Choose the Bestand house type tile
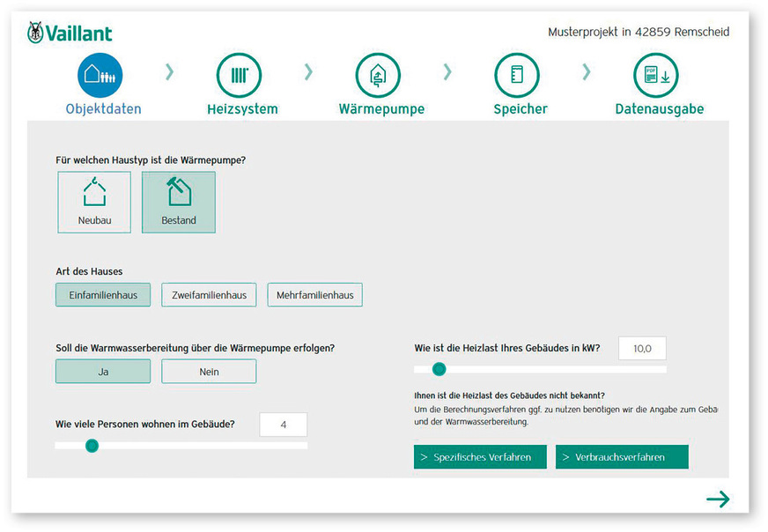Image resolution: width=768 pixels, height=532 pixels. coord(179,202)
